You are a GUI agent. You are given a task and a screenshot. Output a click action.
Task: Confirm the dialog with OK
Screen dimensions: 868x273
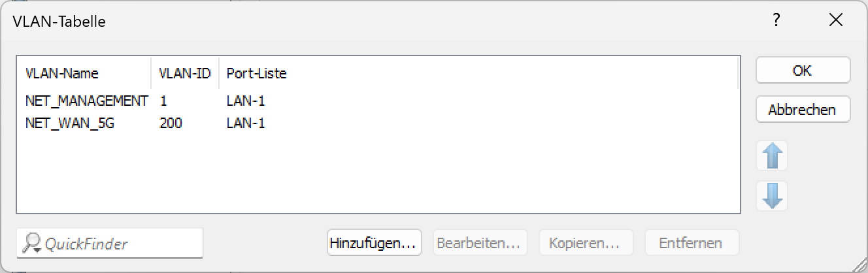click(x=803, y=71)
